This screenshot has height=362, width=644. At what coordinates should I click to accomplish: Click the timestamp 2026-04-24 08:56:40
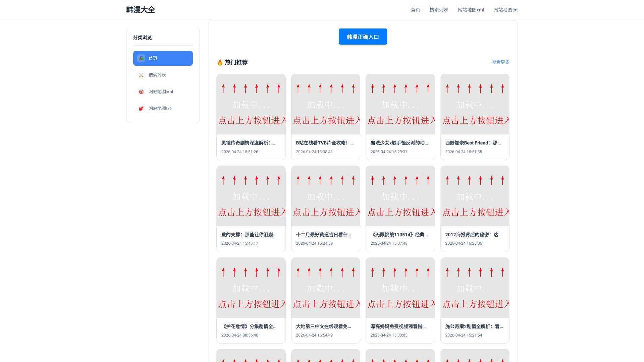pos(240,335)
